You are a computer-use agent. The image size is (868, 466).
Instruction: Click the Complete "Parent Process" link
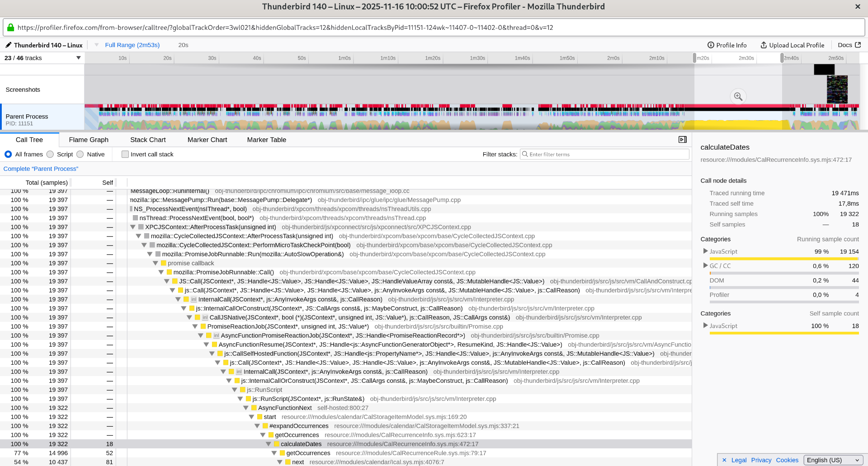point(41,169)
